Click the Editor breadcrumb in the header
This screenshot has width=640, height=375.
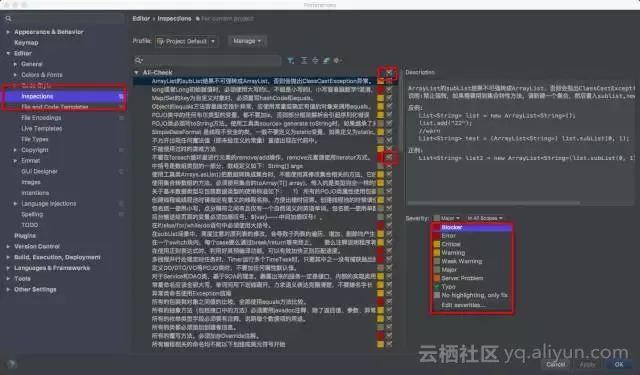coord(141,19)
